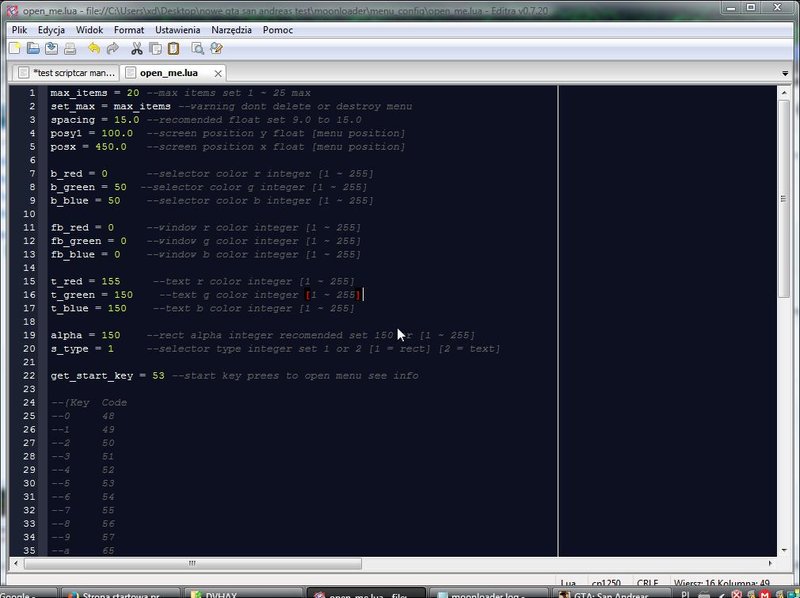Click the vertical scrollbar thumb

click(x=784, y=198)
